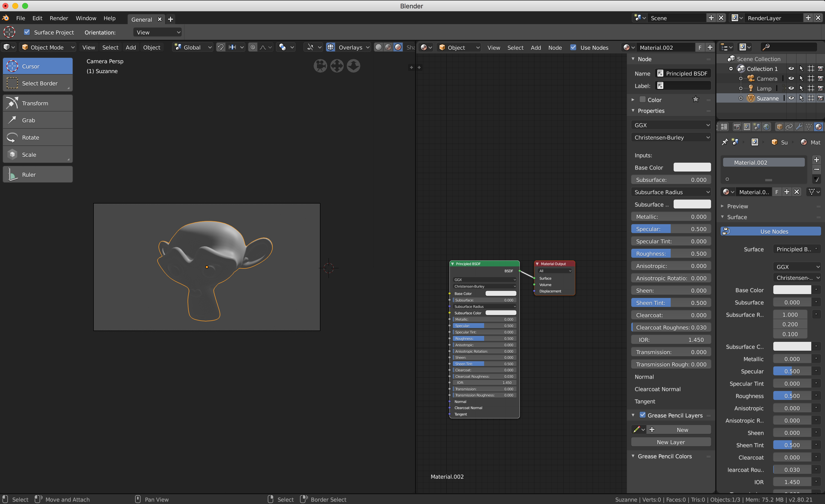Click the node Label input field
This screenshot has height=504, width=825.
tap(683, 86)
